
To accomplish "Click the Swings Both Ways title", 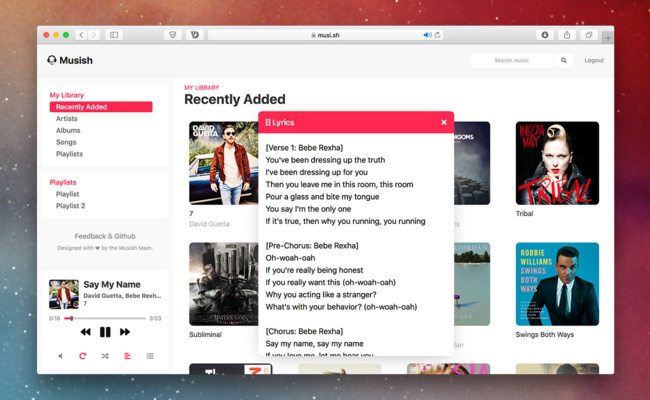I will pos(545,335).
